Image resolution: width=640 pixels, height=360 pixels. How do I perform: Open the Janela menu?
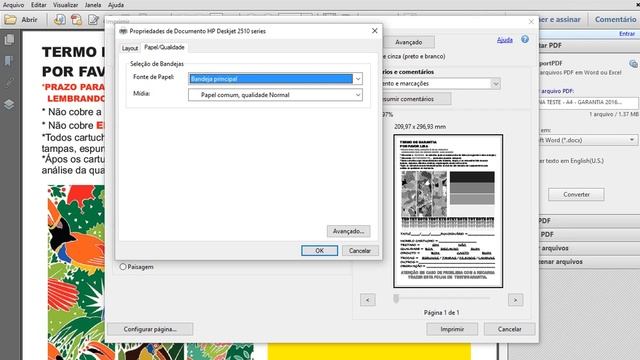click(x=93, y=5)
